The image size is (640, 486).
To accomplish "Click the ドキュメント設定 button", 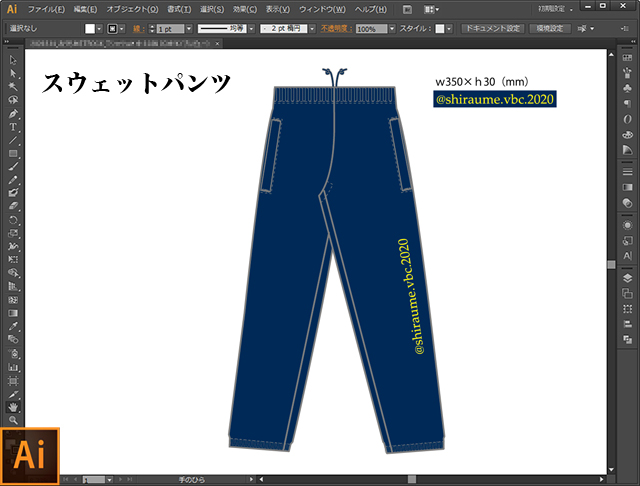I will coord(491,29).
